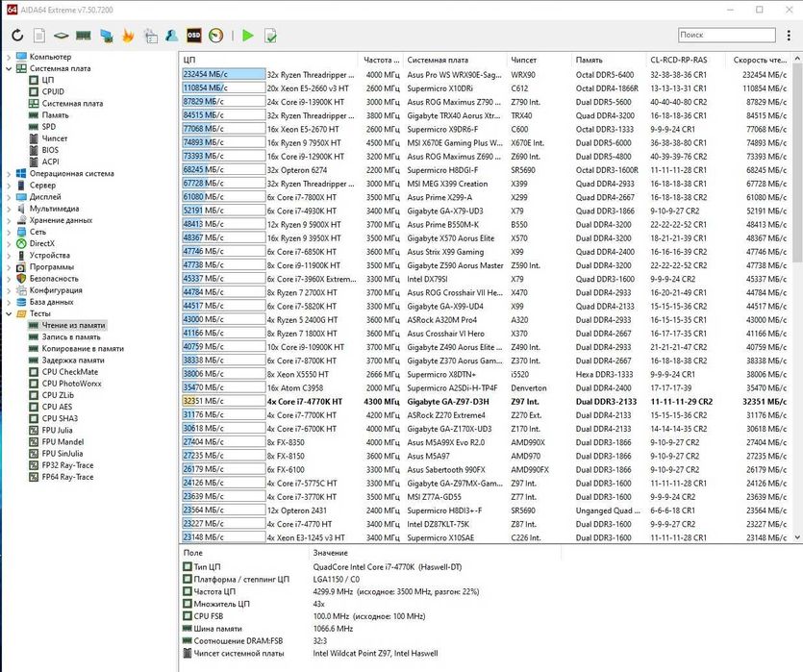Image resolution: width=803 pixels, height=672 pixels.
Task: Select the Задержка памяти test
Action: (73, 361)
